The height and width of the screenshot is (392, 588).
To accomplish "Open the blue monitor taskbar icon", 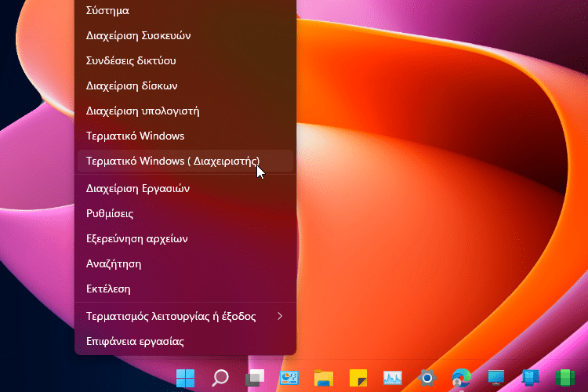I will 495,378.
